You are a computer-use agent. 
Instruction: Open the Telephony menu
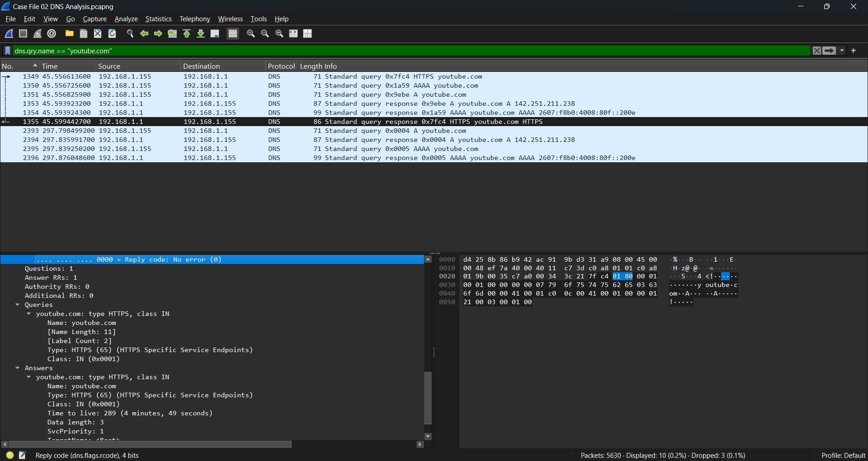coord(195,19)
